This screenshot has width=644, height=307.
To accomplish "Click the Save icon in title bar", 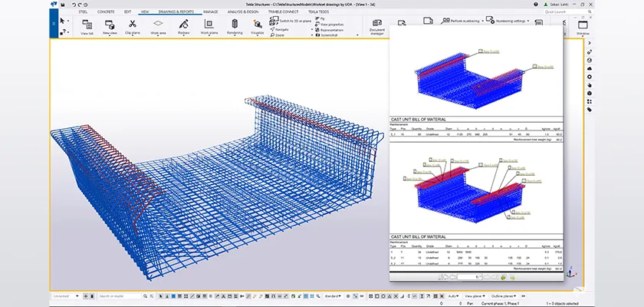I will [x=63, y=5].
